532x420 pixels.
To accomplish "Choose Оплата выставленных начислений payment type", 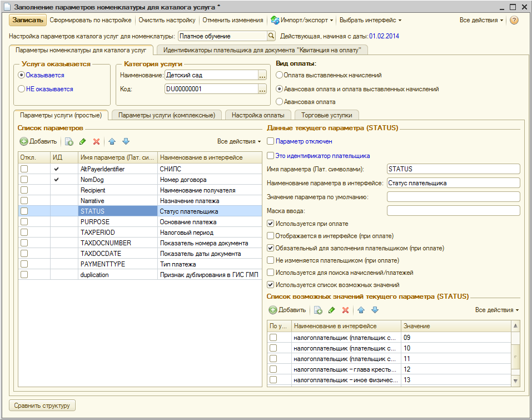I will pos(279,75).
